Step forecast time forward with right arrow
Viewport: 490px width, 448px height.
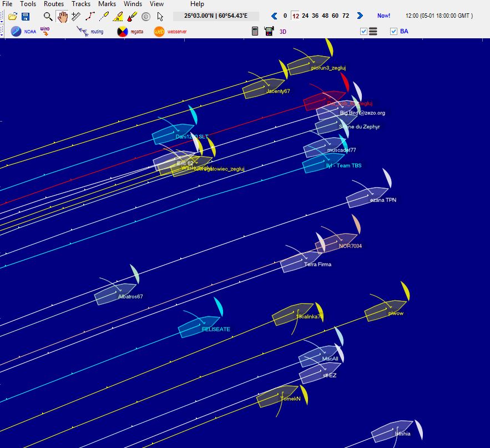[x=360, y=16]
